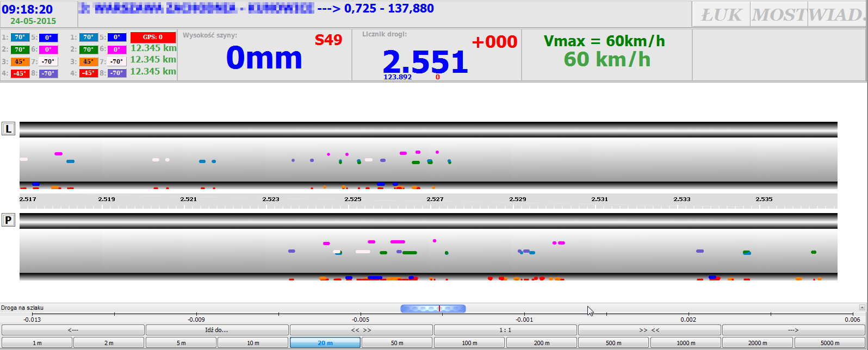The height and width of the screenshot is (350, 868).
Task: Jump forward with the ---> button
Action: click(793, 330)
